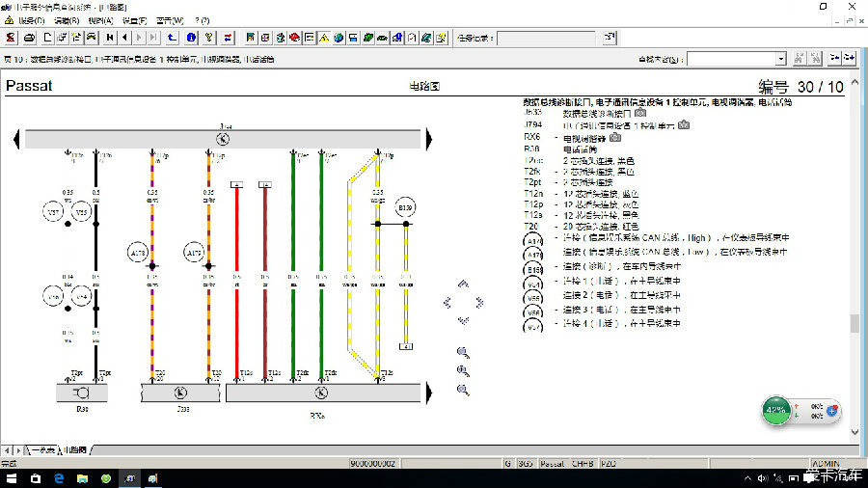Click the second-from-right icon in top-right search bar
Screen dimensions: 868x488
(x=835, y=58)
